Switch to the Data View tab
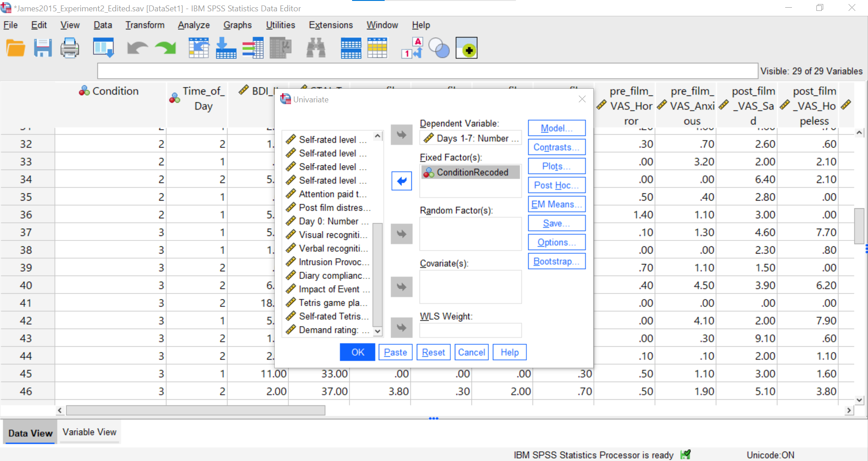This screenshot has height=461, width=868. [30, 433]
